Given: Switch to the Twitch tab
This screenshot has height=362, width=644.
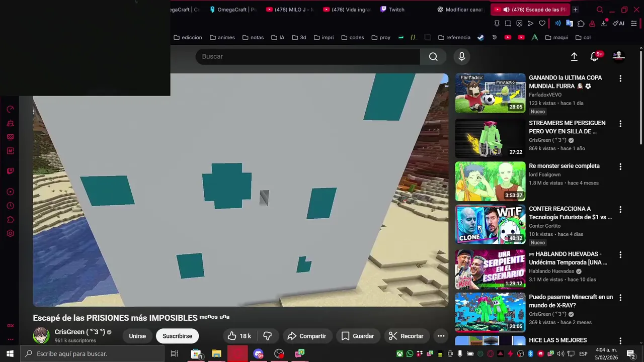Looking at the screenshot, I should coord(392,10).
